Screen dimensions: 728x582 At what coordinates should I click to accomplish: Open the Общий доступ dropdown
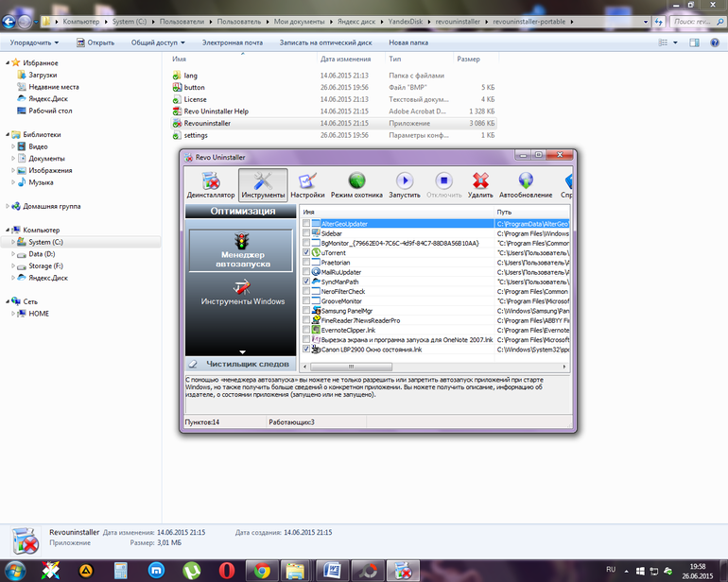pyautogui.click(x=158, y=43)
